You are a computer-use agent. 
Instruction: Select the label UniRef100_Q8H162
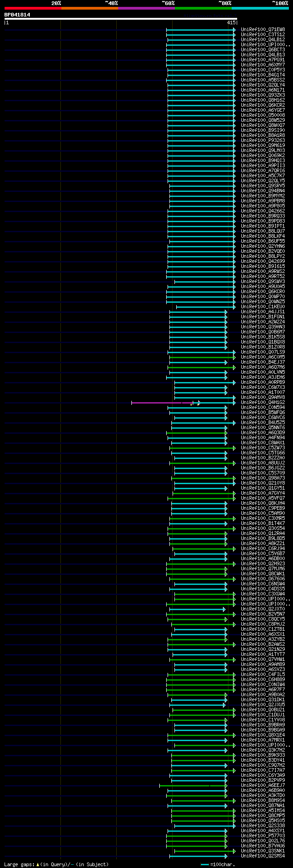263,100
